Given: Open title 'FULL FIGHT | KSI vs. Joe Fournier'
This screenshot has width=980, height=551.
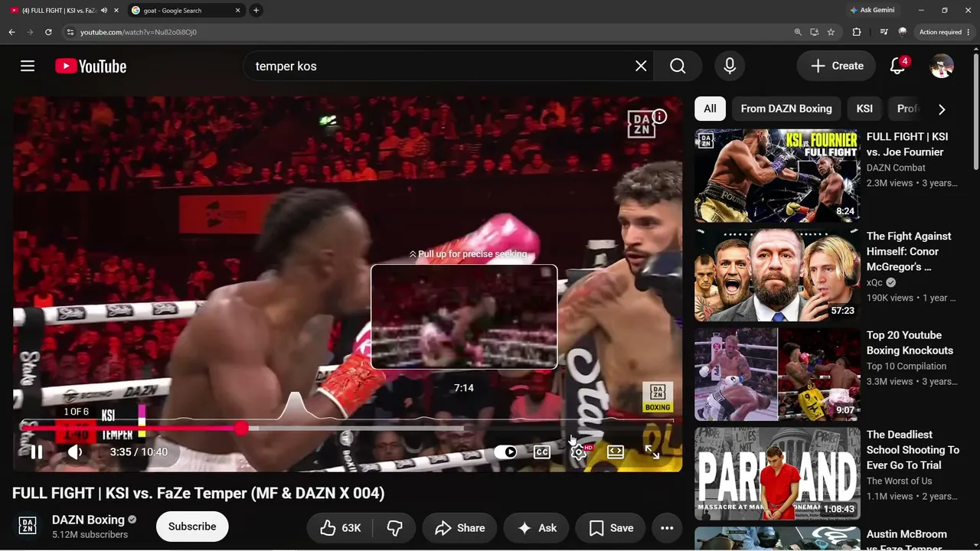Looking at the screenshot, I should click(x=907, y=144).
